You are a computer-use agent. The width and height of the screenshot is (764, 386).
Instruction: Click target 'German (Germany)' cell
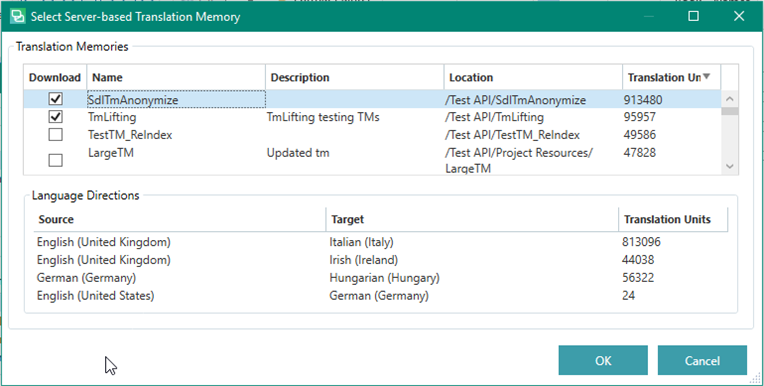tap(379, 295)
